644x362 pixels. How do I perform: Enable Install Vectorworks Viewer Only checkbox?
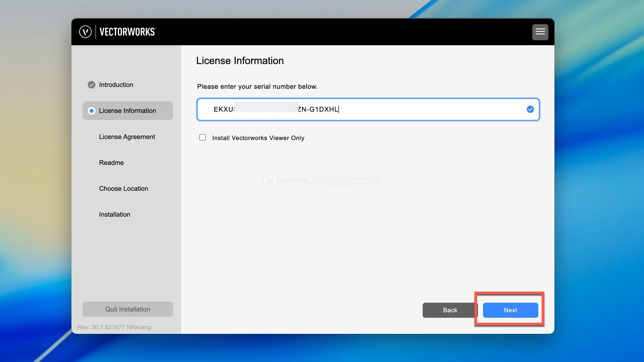203,137
